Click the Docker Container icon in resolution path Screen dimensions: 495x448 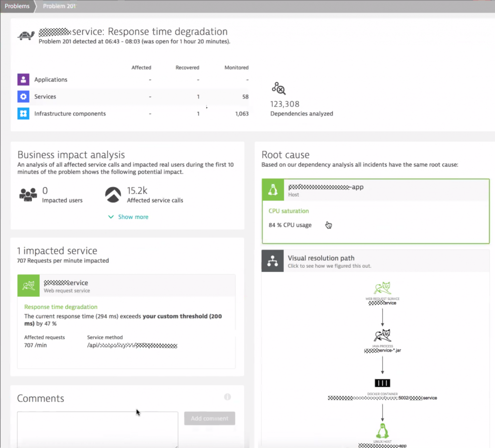click(x=382, y=382)
